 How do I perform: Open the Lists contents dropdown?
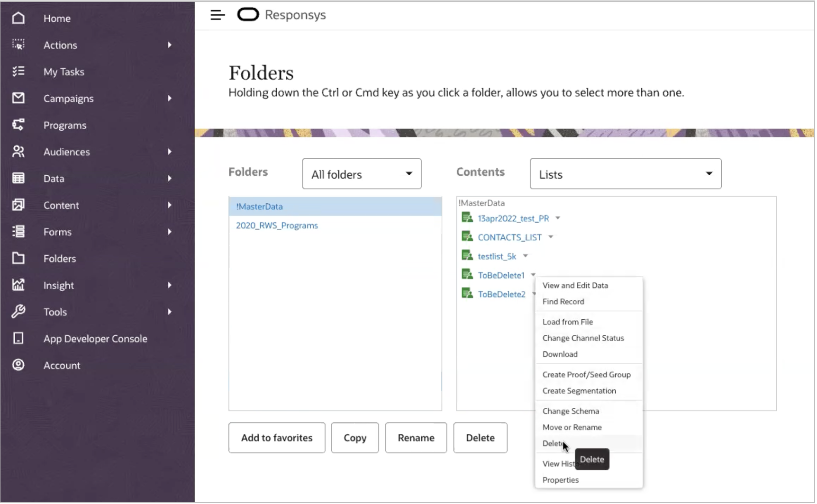(x=626, y=174)
